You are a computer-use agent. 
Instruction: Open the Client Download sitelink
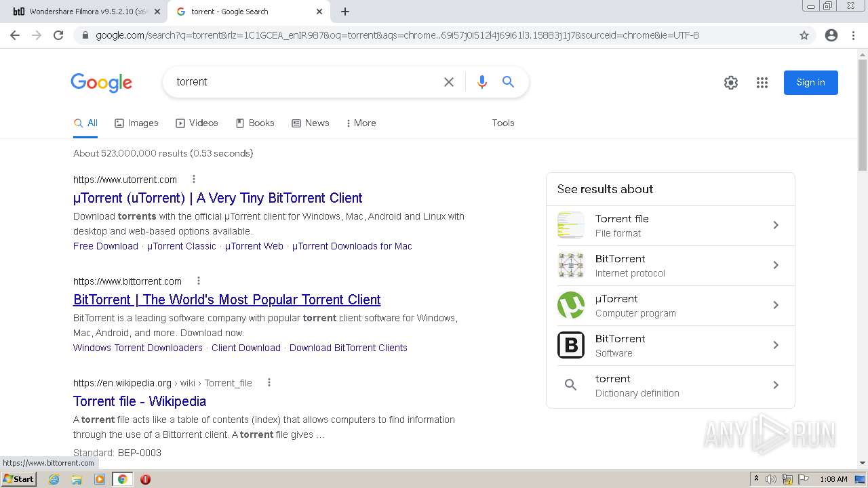[x=246, y=348]
